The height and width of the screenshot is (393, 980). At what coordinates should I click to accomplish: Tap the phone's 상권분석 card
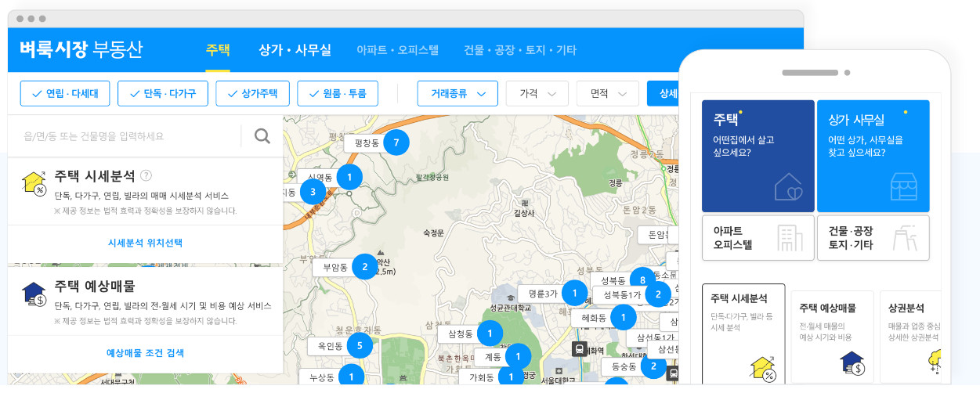(910, 337)
